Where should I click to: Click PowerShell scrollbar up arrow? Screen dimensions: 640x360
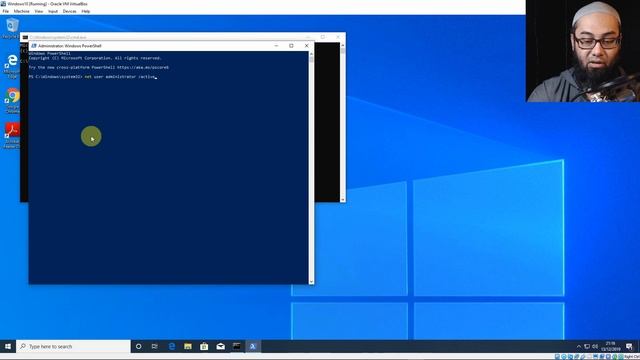[x=311, y=53]
